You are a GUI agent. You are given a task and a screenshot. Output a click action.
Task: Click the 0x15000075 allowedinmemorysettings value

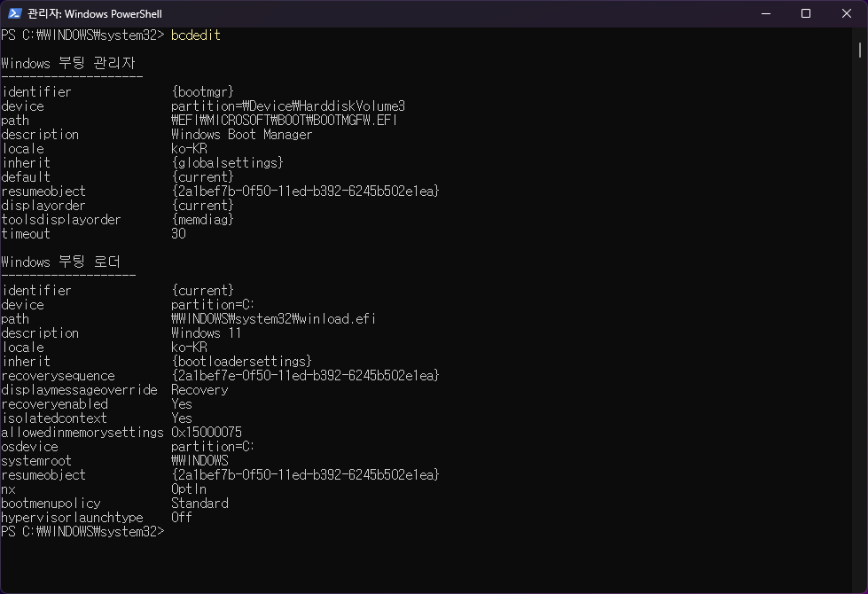207,433
